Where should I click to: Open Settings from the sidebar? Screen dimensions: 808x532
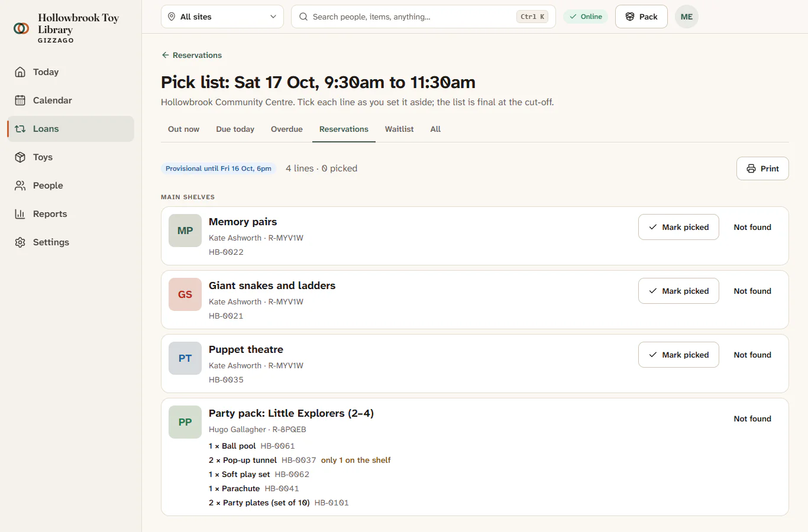(x=70, y=242)
